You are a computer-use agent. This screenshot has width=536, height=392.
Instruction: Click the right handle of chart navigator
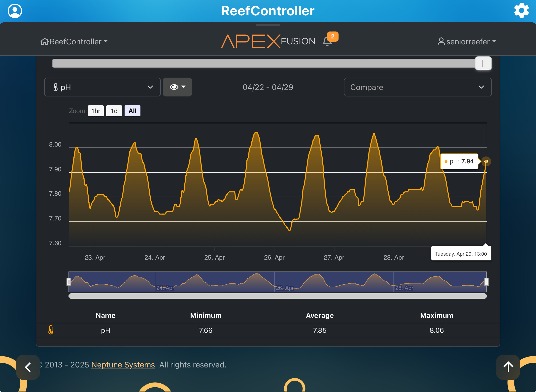click(x=487, y=282)
